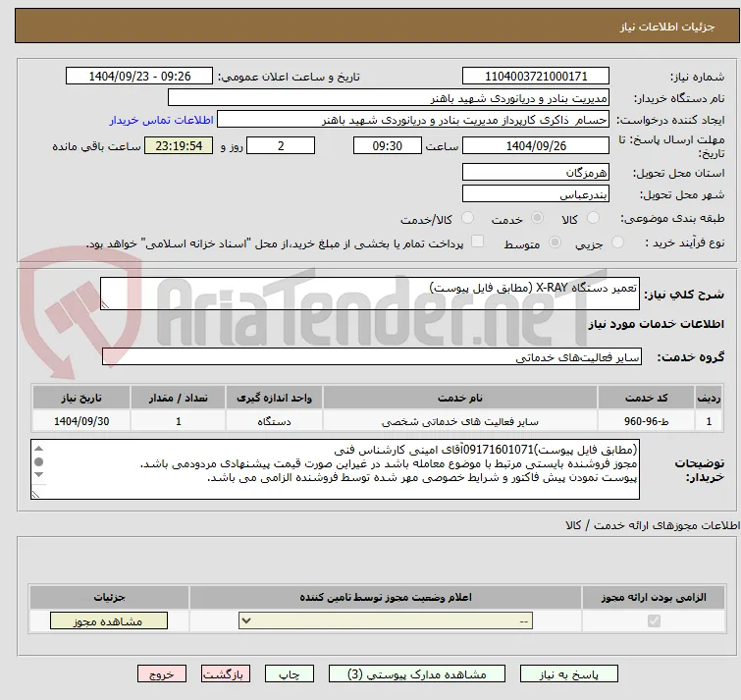This screenshot has width=741, height=700.
Task: Click the resize handle of توضیحات خریدار box
Action: 35,495
